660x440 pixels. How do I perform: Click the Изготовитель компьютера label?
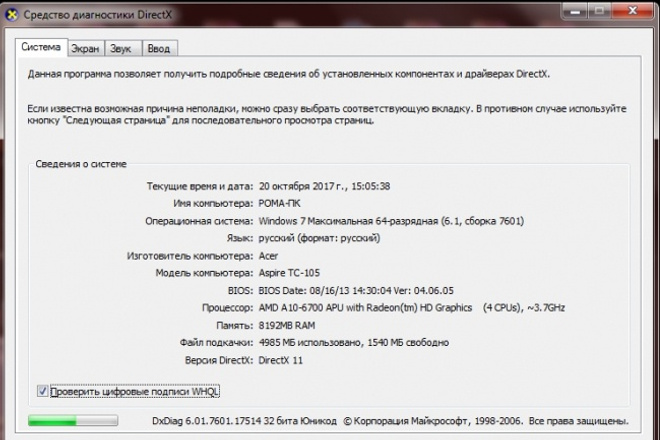tap(190, 256)
